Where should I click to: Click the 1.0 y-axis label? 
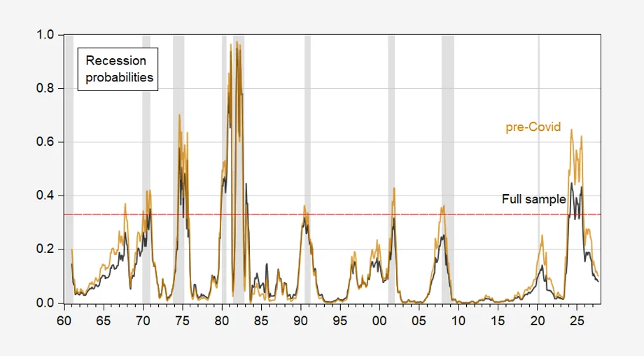(45, 35)
